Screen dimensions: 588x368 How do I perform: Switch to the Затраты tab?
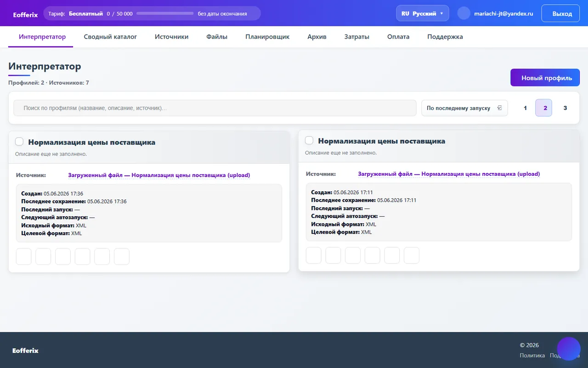pos(357,37)
